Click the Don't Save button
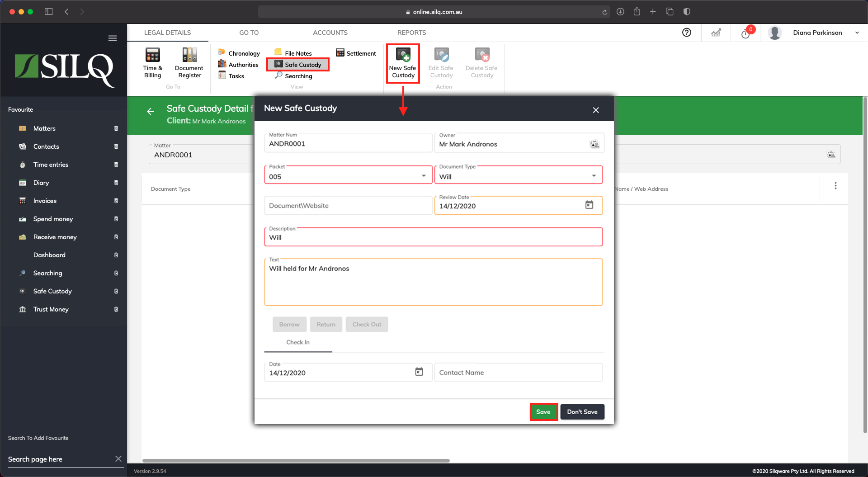 pyautogui.click(x=582, y=411)
